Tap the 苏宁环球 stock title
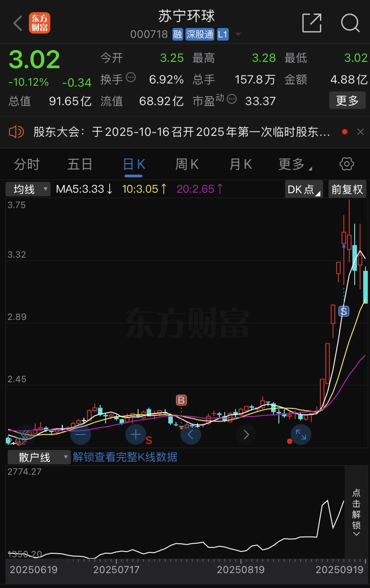The height and width of the screenshot is (588, 370). pyautogui.click(x=187, y=16)
